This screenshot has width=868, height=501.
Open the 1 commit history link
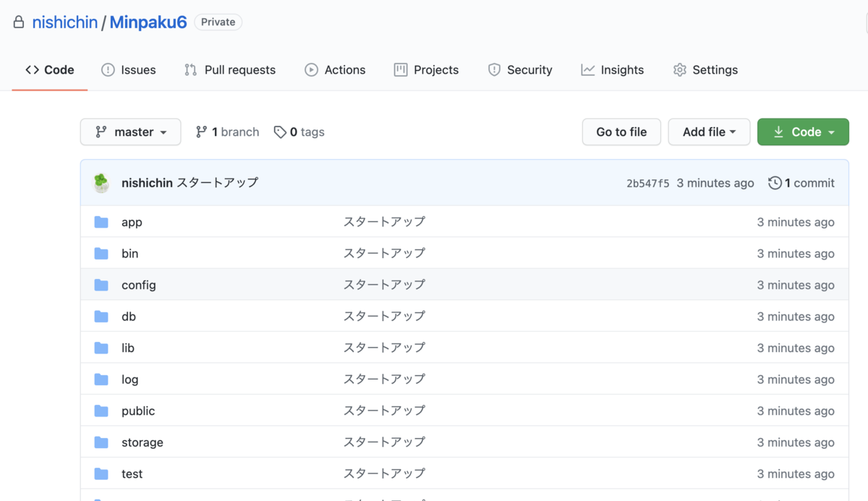[x=801, y=183]
